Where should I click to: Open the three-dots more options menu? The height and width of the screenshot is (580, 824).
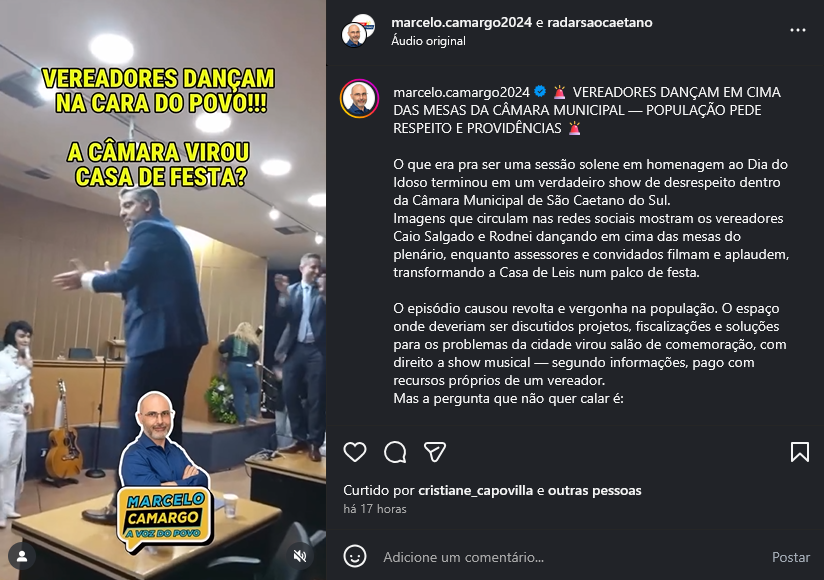coord(798,30)
